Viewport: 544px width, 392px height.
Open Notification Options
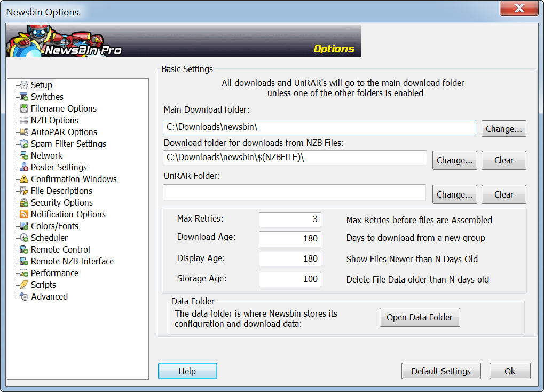click(68, 215)
